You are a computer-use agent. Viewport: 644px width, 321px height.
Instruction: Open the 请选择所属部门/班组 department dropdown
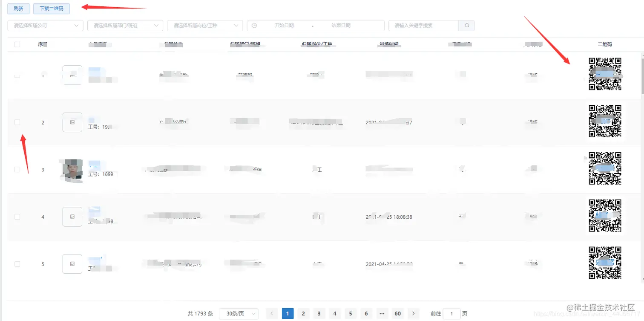click(x=125, y=26)
